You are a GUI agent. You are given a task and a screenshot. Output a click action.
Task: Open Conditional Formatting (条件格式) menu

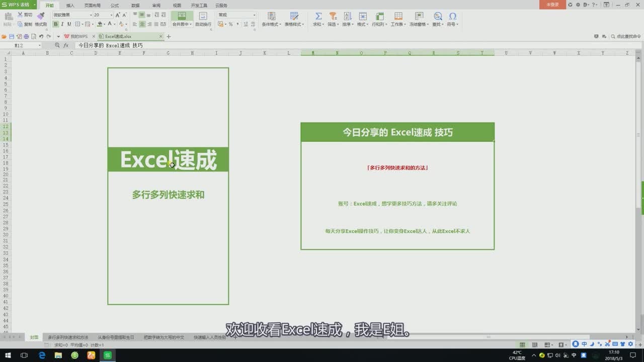pyautogui.click(x=272, y=19)
